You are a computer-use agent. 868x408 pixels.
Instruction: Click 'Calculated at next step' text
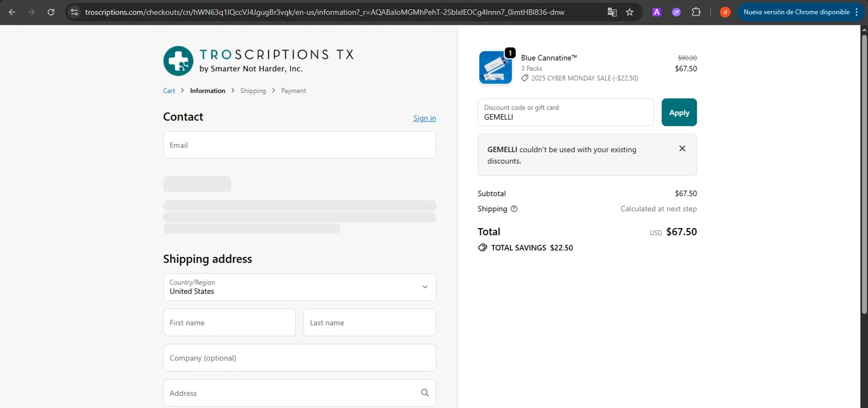pyautogui.click(x=659, y=209)
